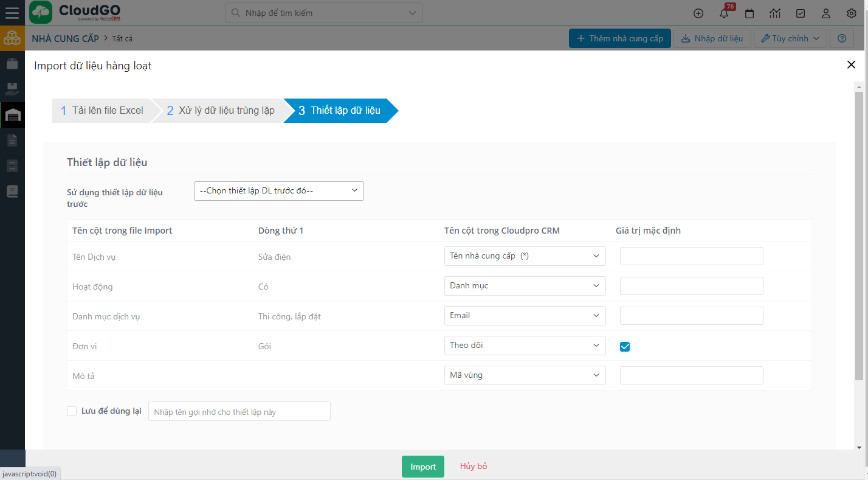Open the Mã vùng column mapping dropdown
Viewport: 868px width, 480px height.
[525, 375]
